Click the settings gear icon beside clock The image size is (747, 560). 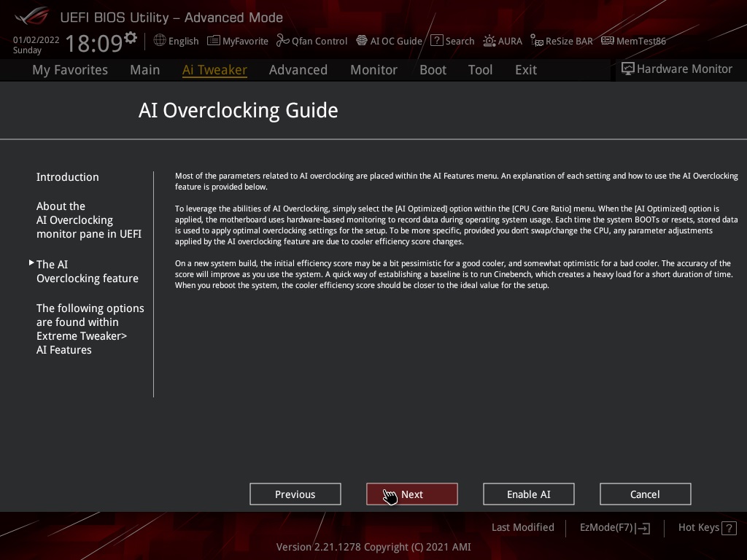coord(131,37)
